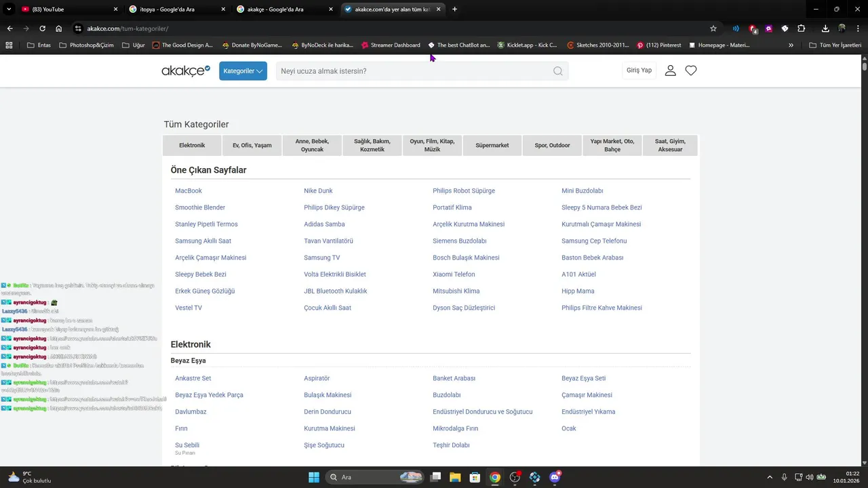This screenshot has width=868, height=488.
Task: Expand the Kategoriler dropdown
Action: tap(243, 71)
